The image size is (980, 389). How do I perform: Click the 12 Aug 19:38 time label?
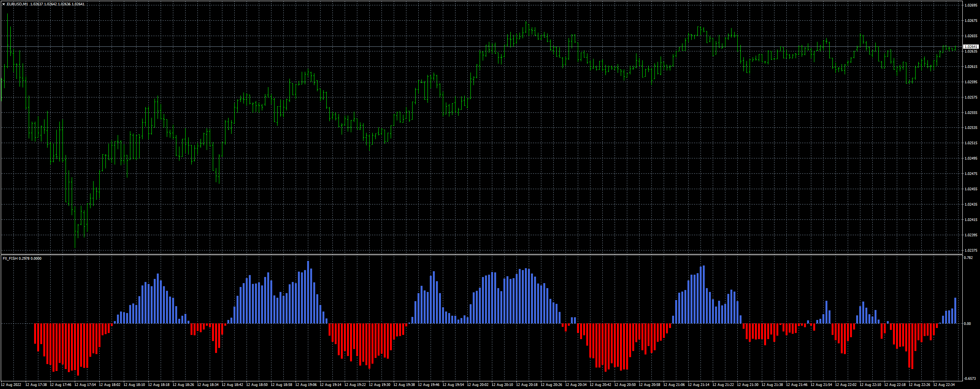[404, 385]
